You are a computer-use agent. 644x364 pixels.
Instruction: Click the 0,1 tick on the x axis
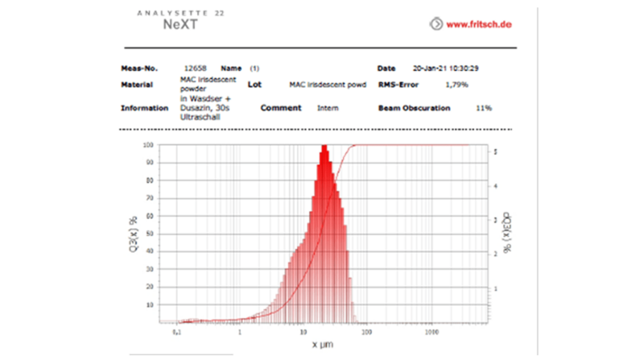point(176,332)
